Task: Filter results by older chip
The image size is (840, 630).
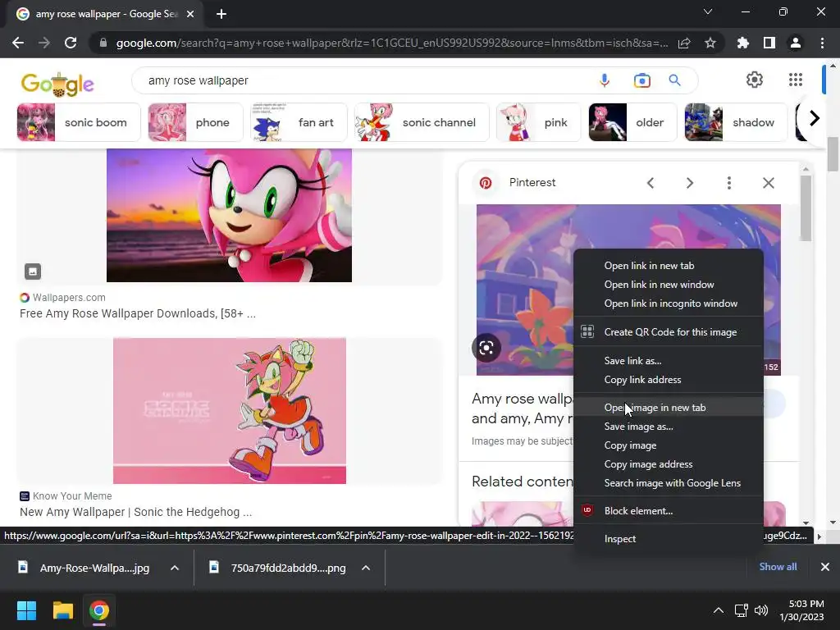Action: click(632, 122)
